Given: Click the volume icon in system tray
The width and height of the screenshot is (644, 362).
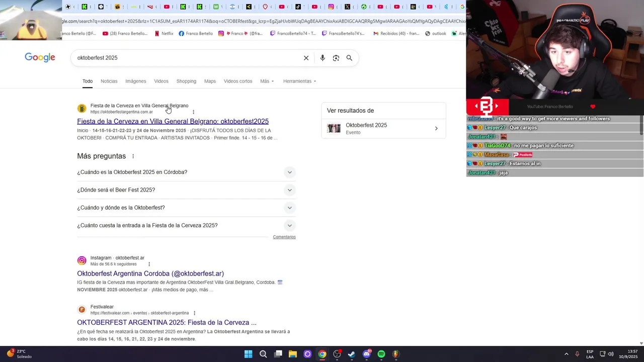Looking at the screenshot, I should pyautogui.click(x=611, y=354).
